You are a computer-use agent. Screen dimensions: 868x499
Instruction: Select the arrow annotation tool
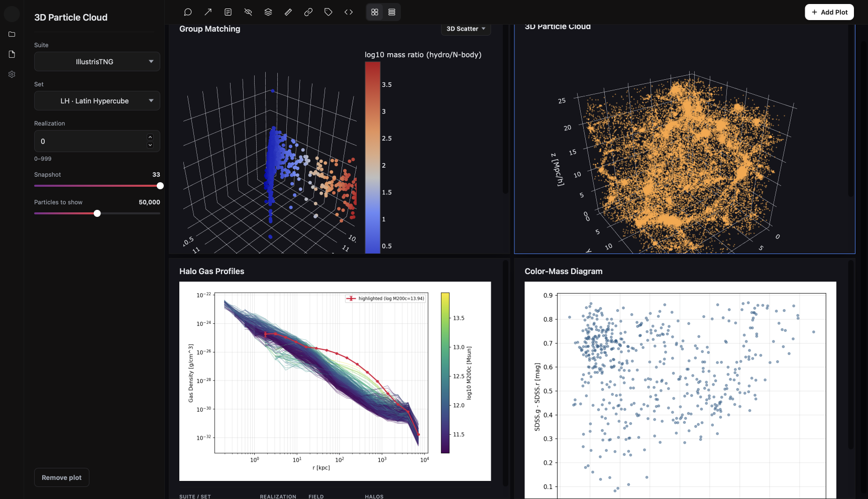[208, 12]
